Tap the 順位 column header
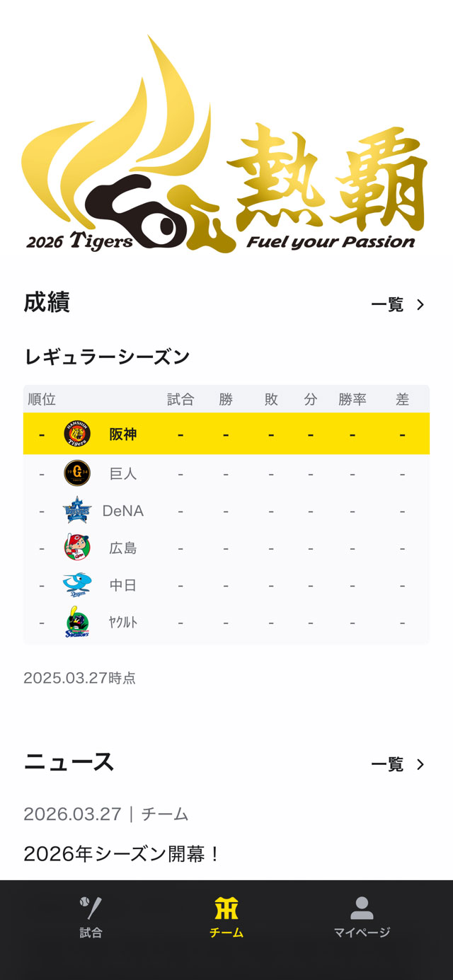453x980 pixels. pos(42,400)
